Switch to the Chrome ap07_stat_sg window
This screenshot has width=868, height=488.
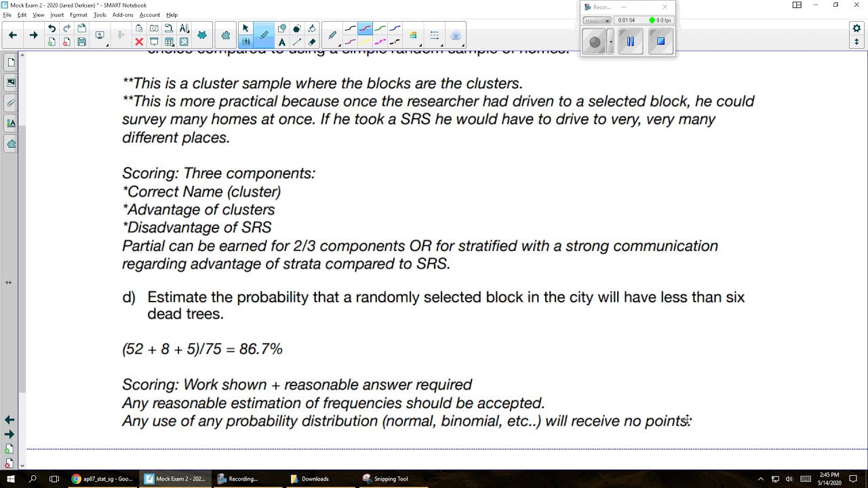pos(103,479)
